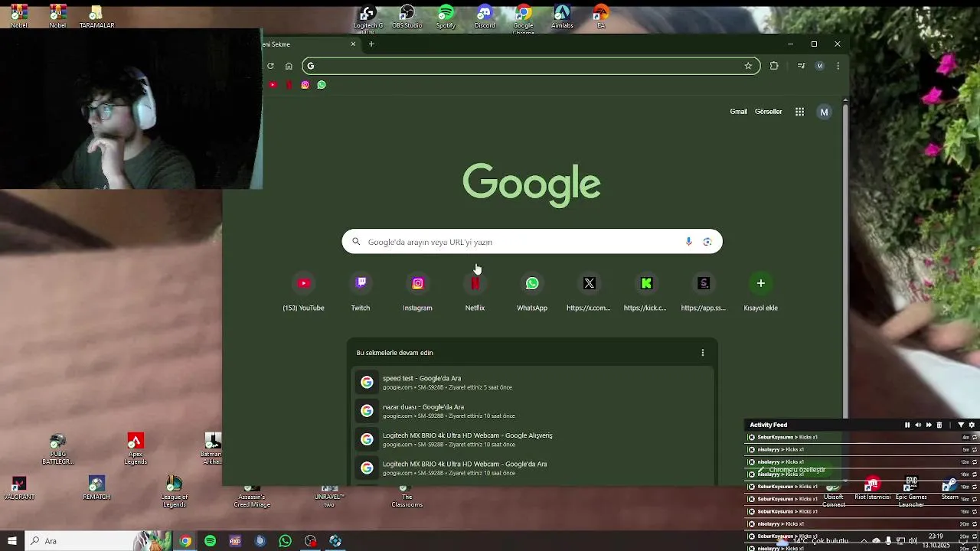Open Spotify from the taskbar
This screenshot has width=980, height=551.
[210, 541]
